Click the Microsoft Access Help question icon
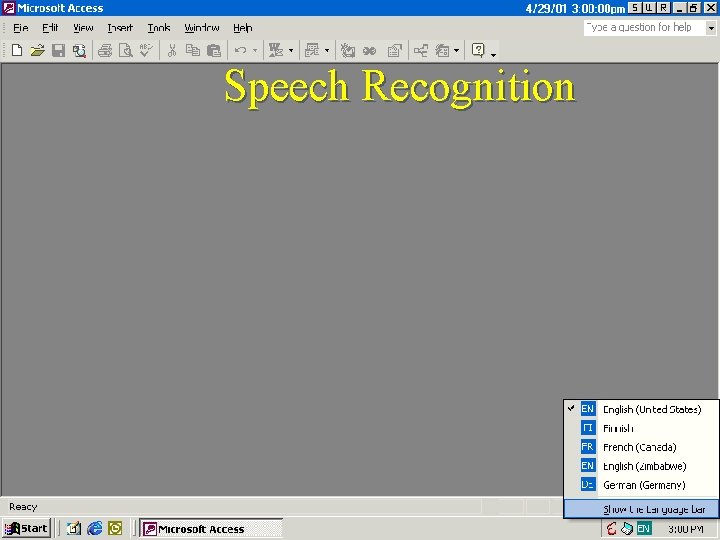The image size is (720, 540). point(478,50)
